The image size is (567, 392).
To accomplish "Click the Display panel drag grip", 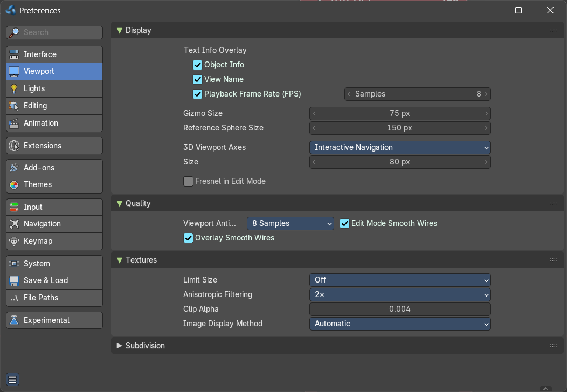I will coord(554,30).
